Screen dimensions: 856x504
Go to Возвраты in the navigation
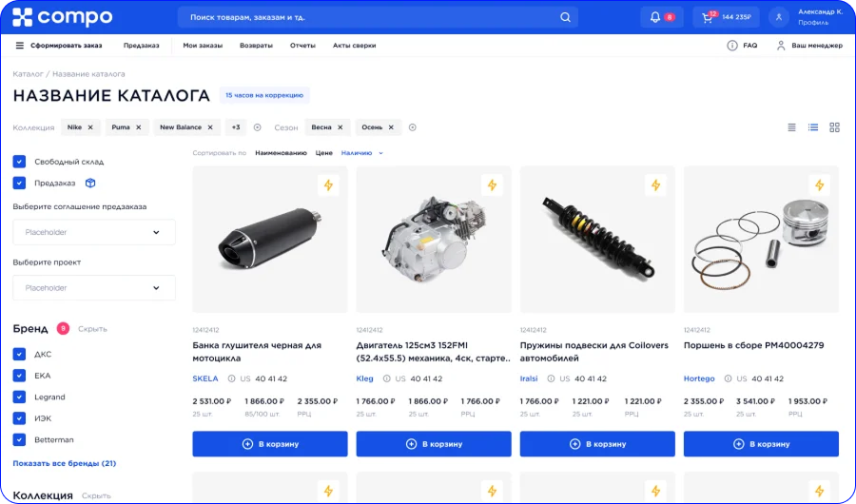point(256,46)
